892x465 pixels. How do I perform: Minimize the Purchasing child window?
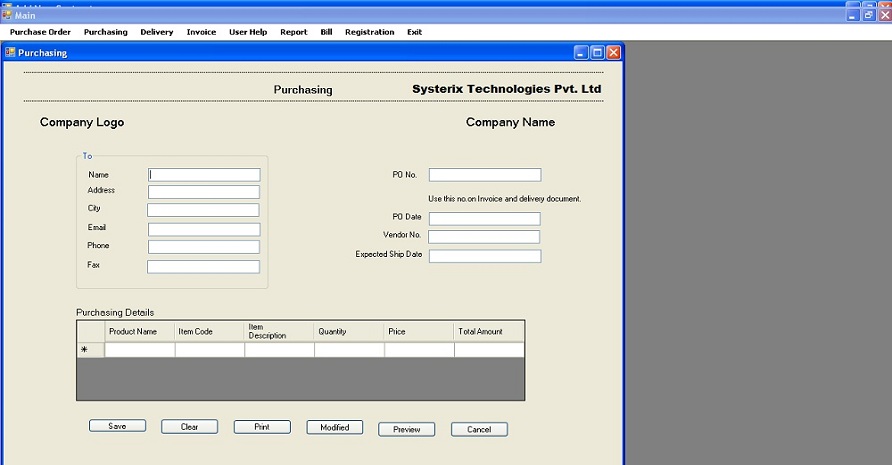pos(581,53)
